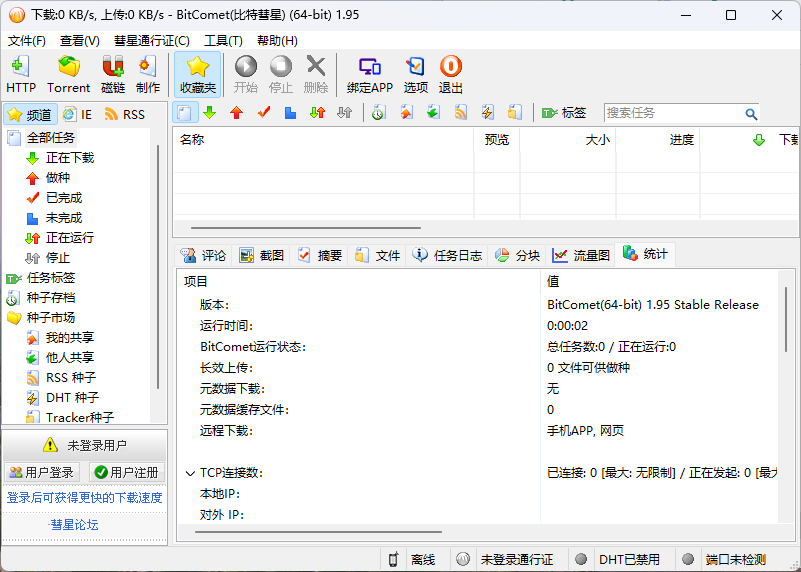Collapse the TCP连接数 row
This screenshot has width=801, height=572.
[x=190, y=473]
